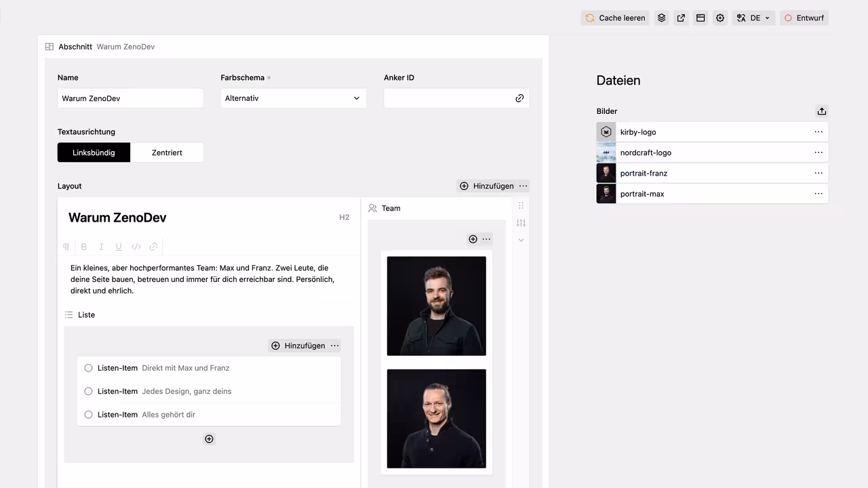Viewport: 868px width, 488px height.
Task: Open settings gear in top bar
Action: click(720, 18)
